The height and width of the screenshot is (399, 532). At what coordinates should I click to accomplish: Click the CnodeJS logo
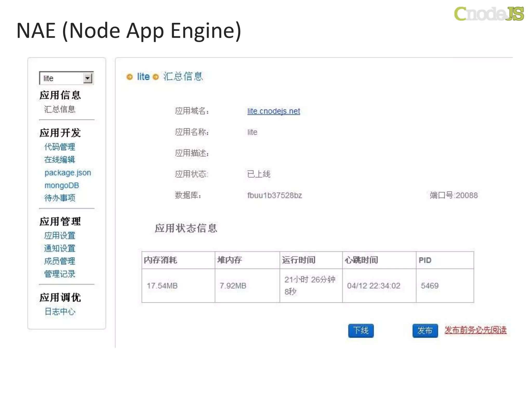(489, 14)
